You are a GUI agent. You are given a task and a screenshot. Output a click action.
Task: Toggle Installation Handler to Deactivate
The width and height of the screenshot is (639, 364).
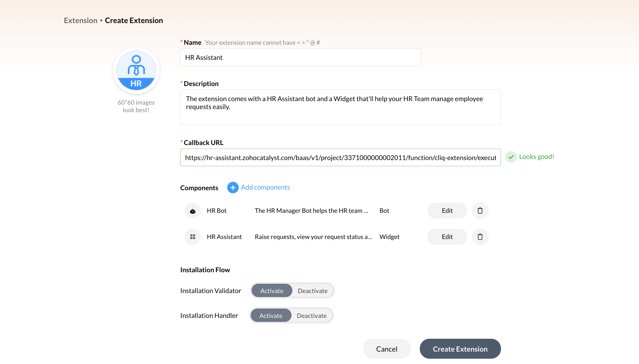pos(312,315)
